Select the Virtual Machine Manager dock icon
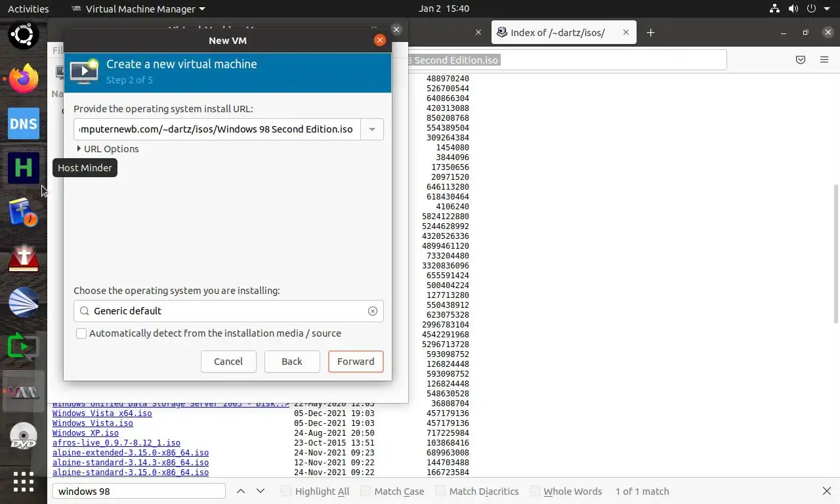Screen dimensions: 840x504 [x=24, y=392]
